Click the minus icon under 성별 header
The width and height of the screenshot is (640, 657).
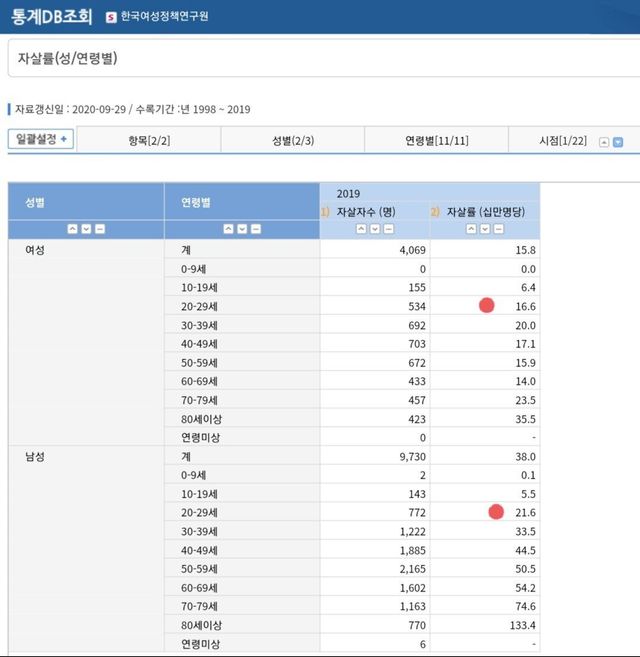click(100, 229)
